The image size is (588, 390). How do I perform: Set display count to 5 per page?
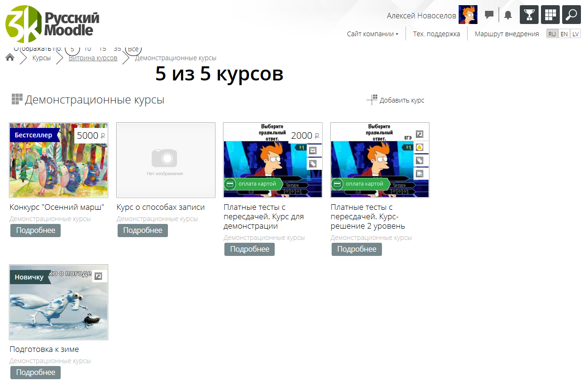(72, 49)
